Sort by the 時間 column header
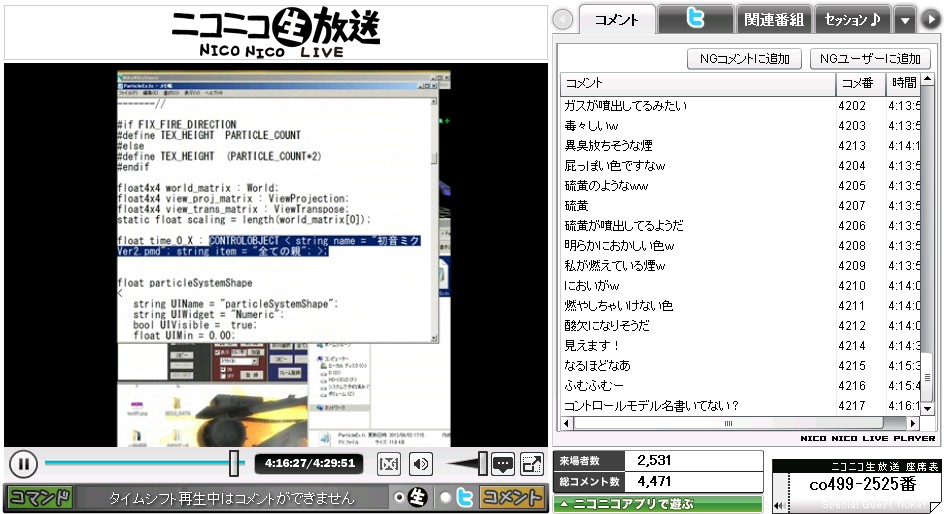The image size is (944, 514). tap(903, 83)
